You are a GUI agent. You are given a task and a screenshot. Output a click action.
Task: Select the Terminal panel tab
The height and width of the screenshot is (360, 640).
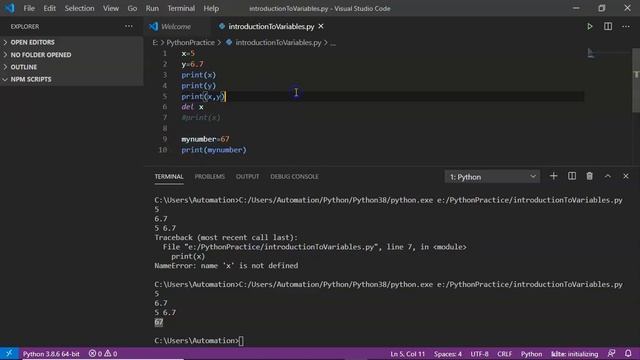(x=169, y=176)
